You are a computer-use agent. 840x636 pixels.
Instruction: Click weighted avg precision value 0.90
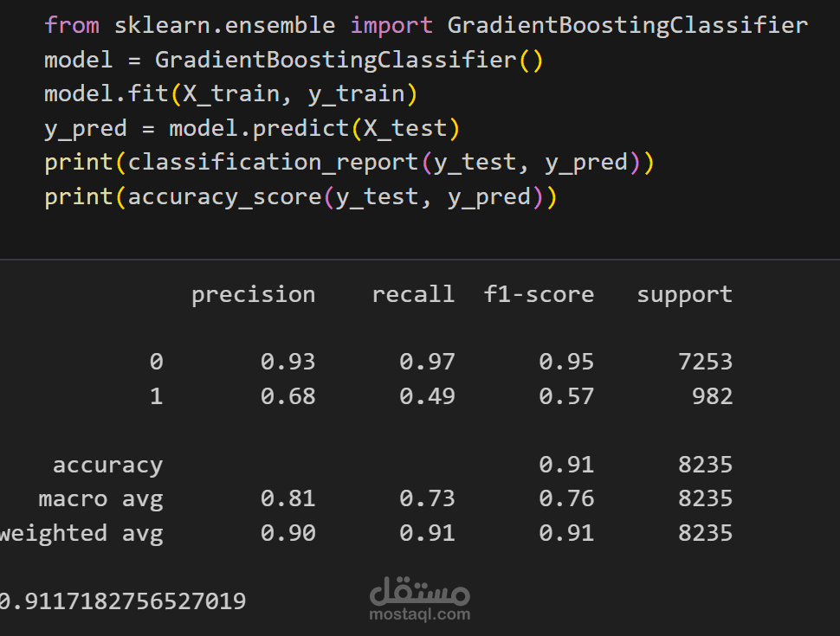(x=288, y=533)
